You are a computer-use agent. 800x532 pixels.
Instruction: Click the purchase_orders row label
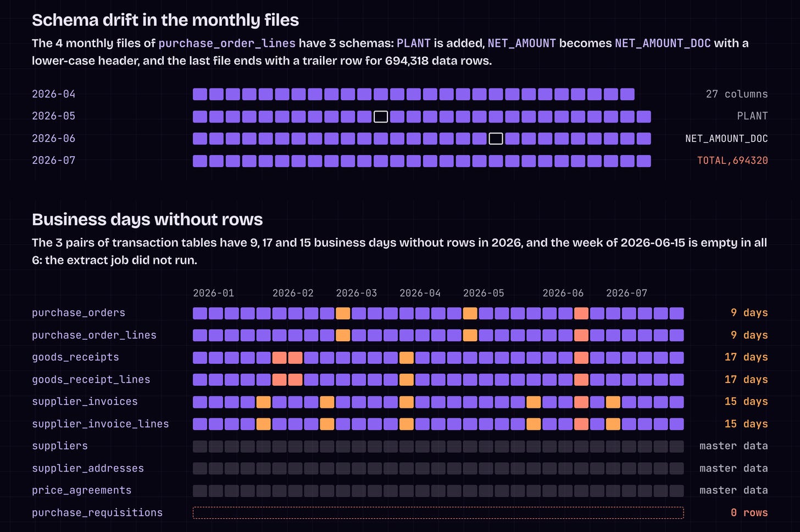(79, 313)
